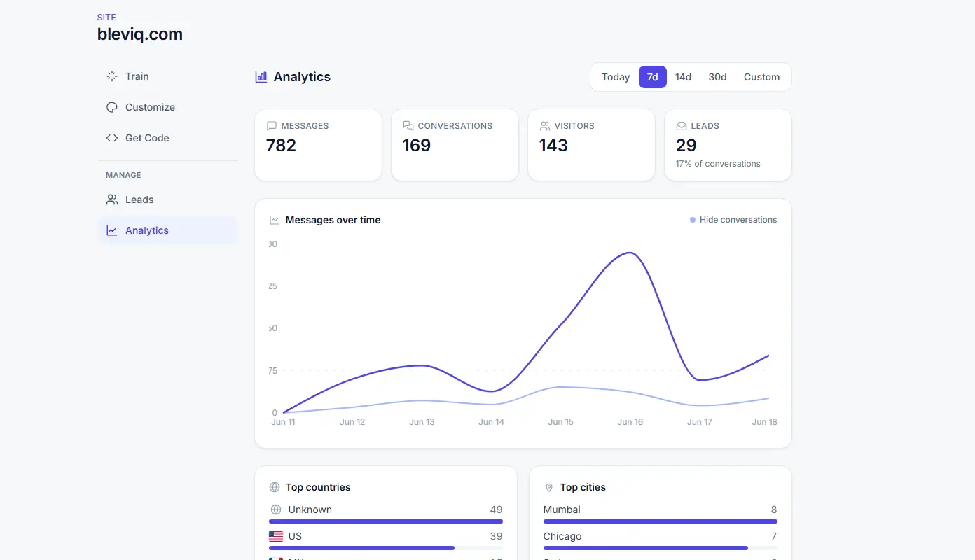The height and width of the screenshot is (560, 975).
Task: Switch to the 14d time range
Action: pyautogui.click(x=684, y=77)
